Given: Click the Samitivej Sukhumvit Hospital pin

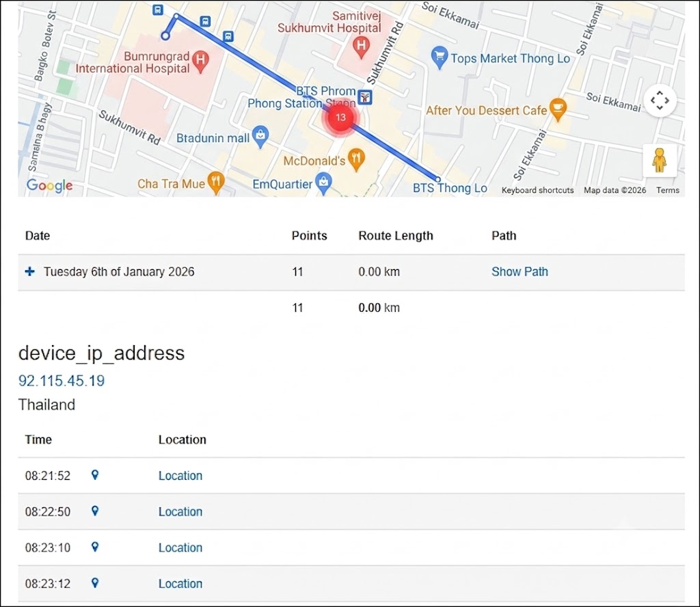Looking at the screenshot, I should [361, 48].
